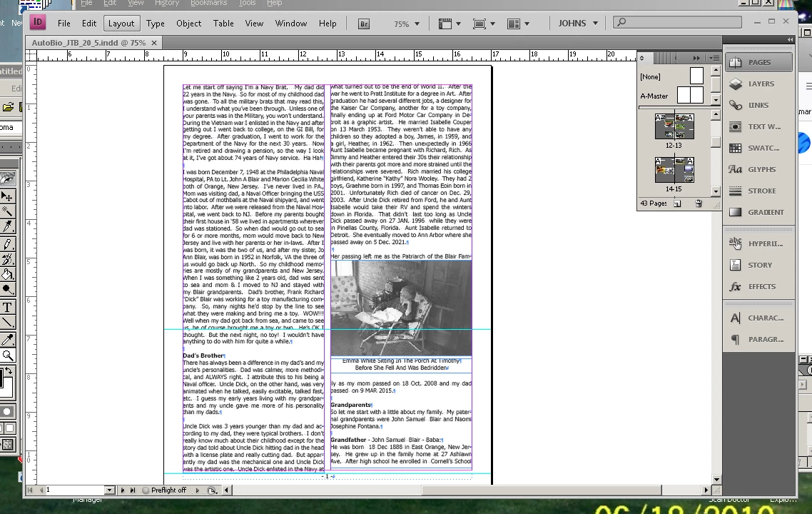
Task: Open the Gradient panel
Action: (x=758, y=212)
